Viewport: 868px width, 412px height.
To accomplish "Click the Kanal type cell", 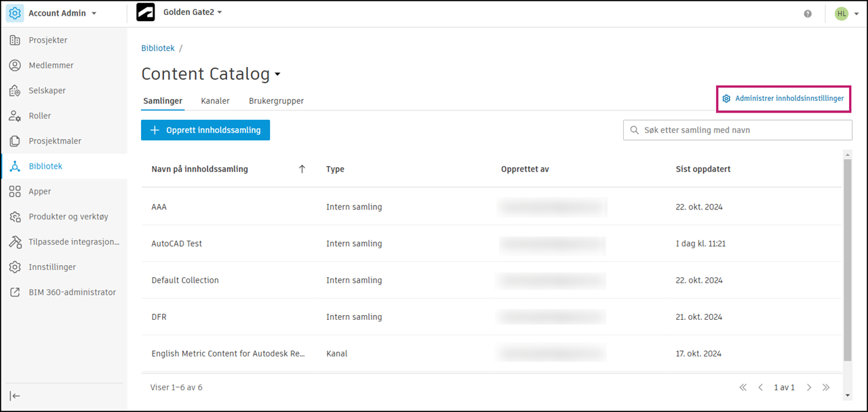I will coord(336,354).
